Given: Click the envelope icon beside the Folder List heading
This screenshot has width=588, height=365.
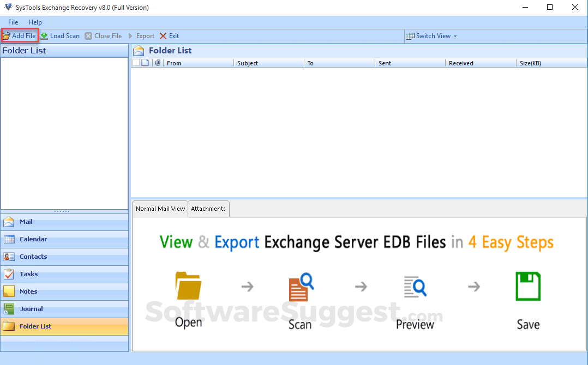Looking at the screenshot, I should pos(139,51).
